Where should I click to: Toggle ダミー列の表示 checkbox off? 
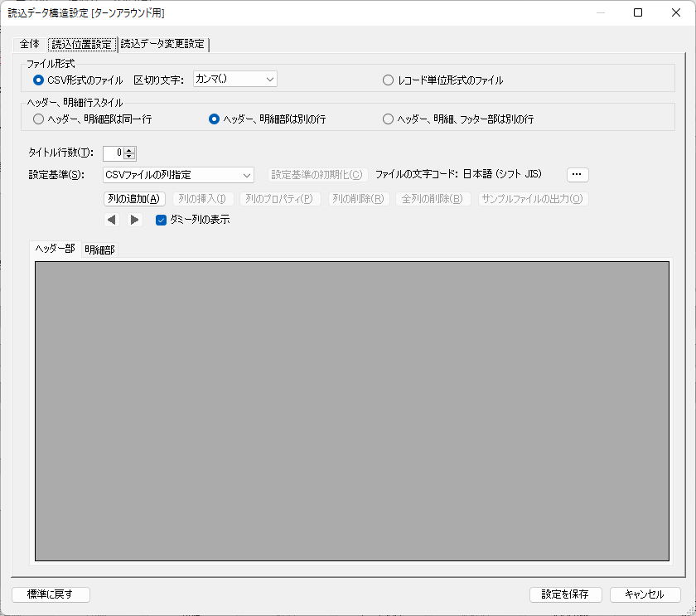click(161, 220)
